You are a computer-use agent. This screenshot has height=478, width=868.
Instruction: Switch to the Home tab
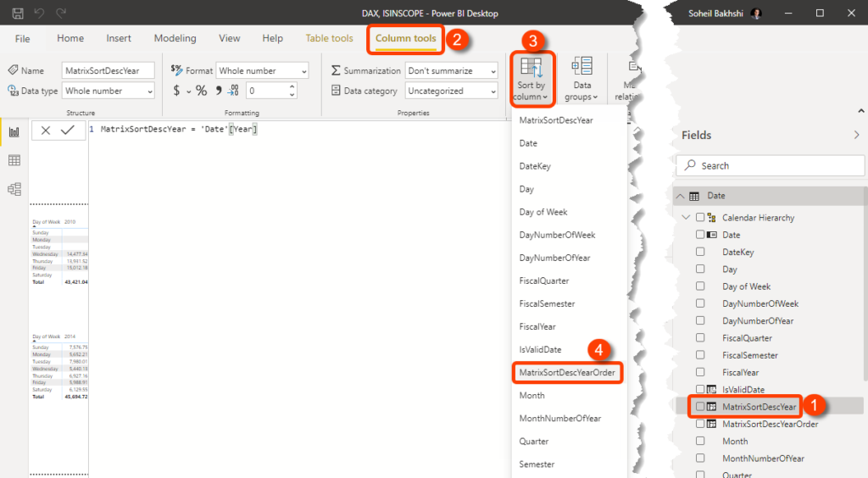pyautogui.click(x=70, y=38)
